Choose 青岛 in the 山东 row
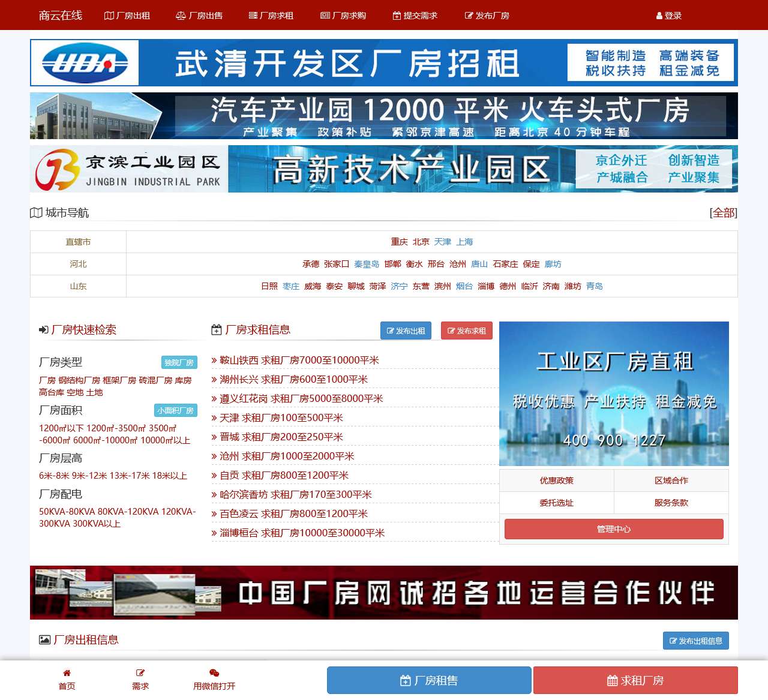The height and width of the screenshot is (700, 768). (x=595, y=286)
